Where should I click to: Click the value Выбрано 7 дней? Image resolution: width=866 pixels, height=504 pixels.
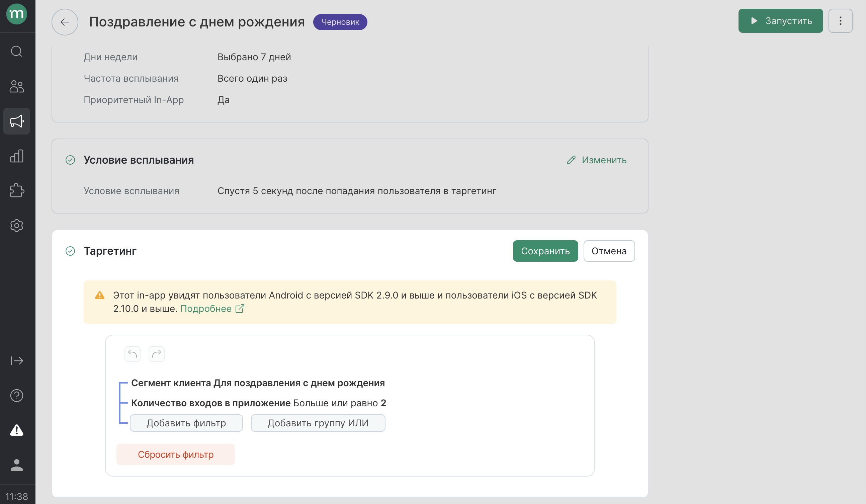[254, 57]
